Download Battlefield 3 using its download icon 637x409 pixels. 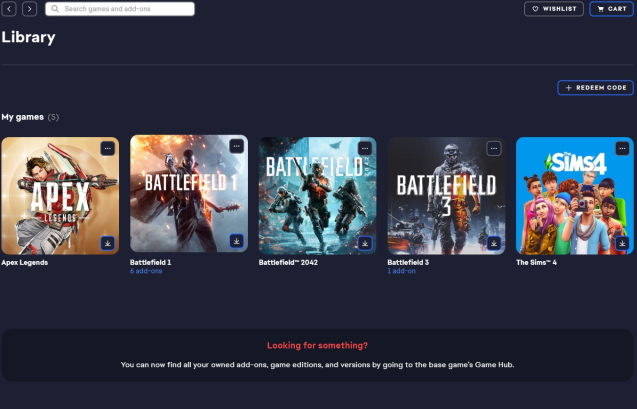coord(494,243)
